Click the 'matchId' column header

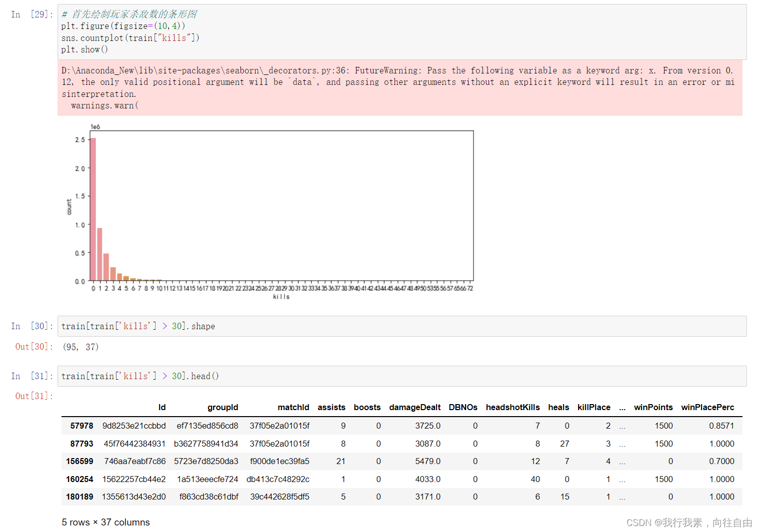[x=293, y=408]
